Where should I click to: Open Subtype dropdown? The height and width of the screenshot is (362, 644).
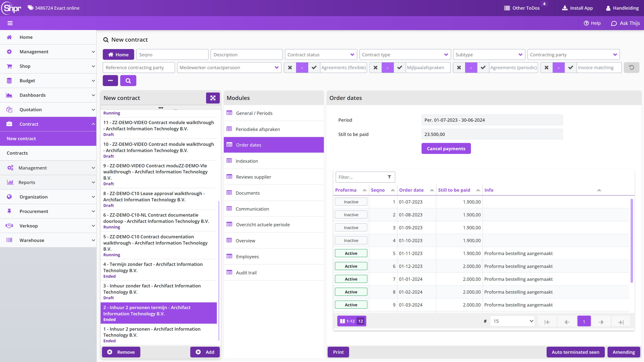tap(489, 55)
